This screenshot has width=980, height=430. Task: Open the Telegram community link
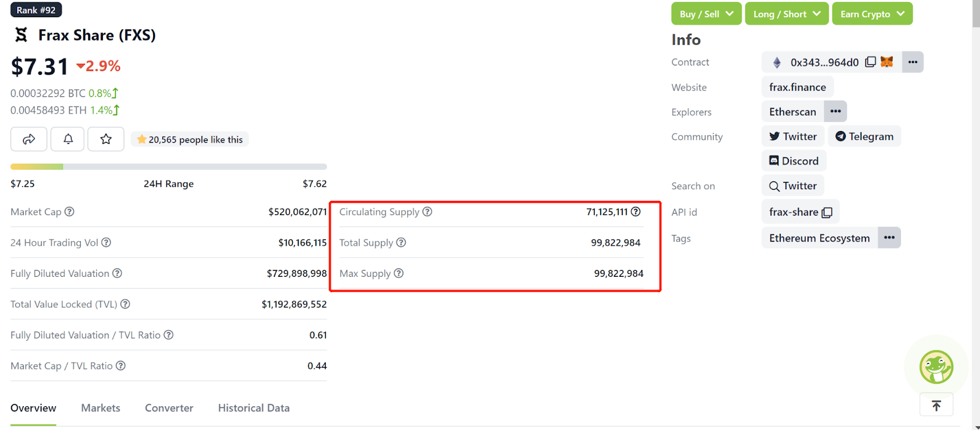(864, 136)
